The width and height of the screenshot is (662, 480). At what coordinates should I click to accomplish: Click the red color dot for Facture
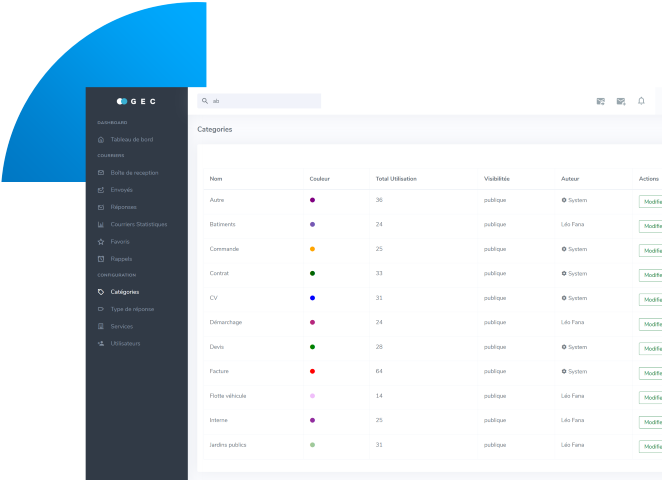(x=313, y=371)
